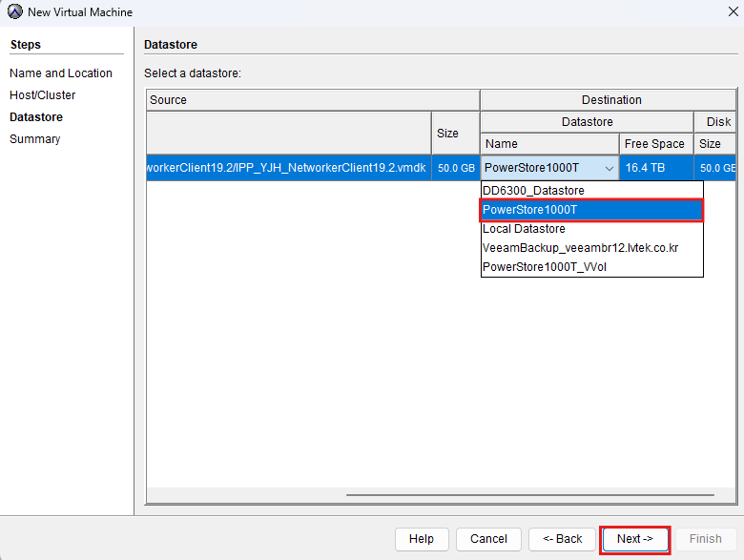
Task: Click the Destination column header
Action: (609, 100)
